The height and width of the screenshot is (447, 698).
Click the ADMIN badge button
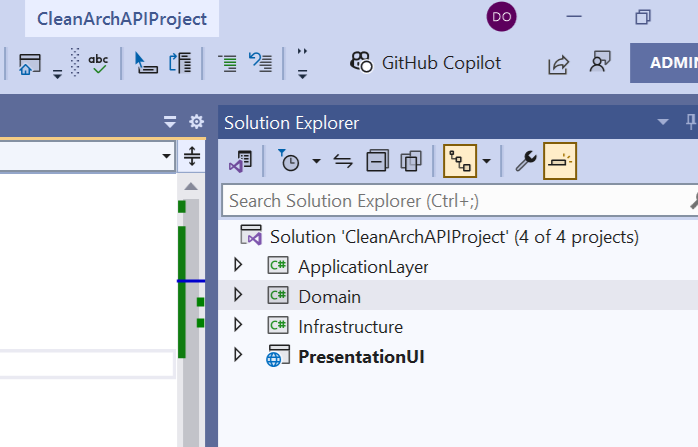664,63
